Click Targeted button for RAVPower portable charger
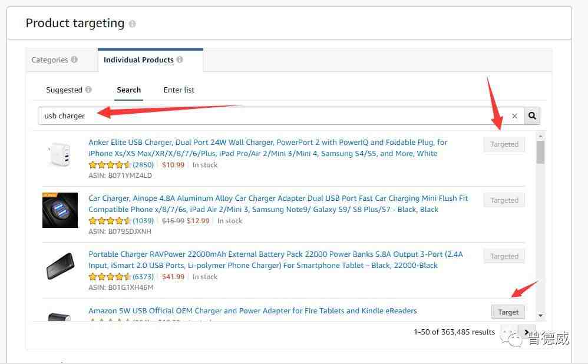This screenshot has height=364, width=588. click(504, 256)
